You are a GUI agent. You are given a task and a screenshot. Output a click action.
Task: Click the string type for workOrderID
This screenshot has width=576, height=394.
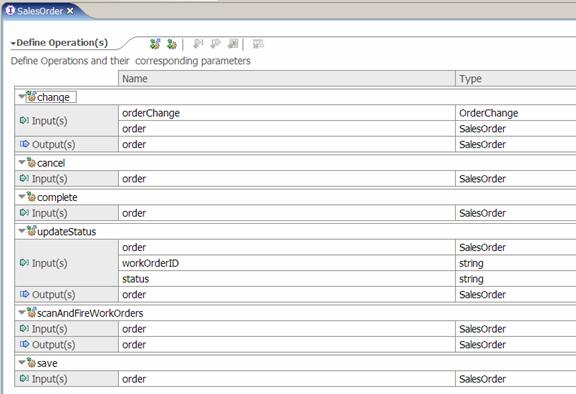click(x=516, y=263)
